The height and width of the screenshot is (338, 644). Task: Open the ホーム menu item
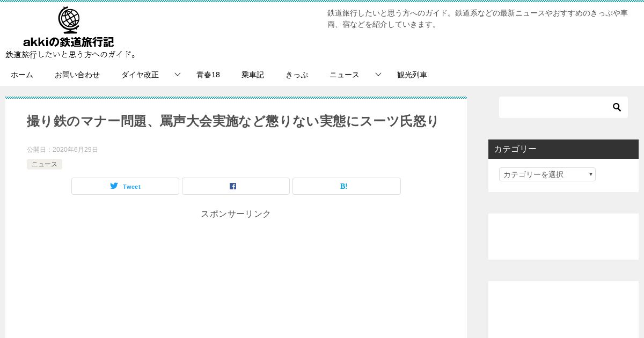[x=22, y=75]
